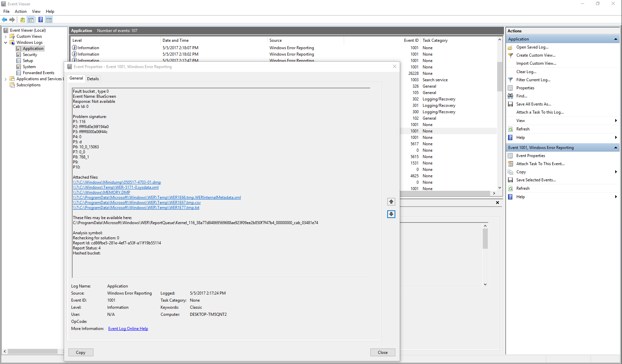The width and height of the screenshot is (622, 364).
Task: Open Help submenu arrow under Application section
Action: coord(616,138)
